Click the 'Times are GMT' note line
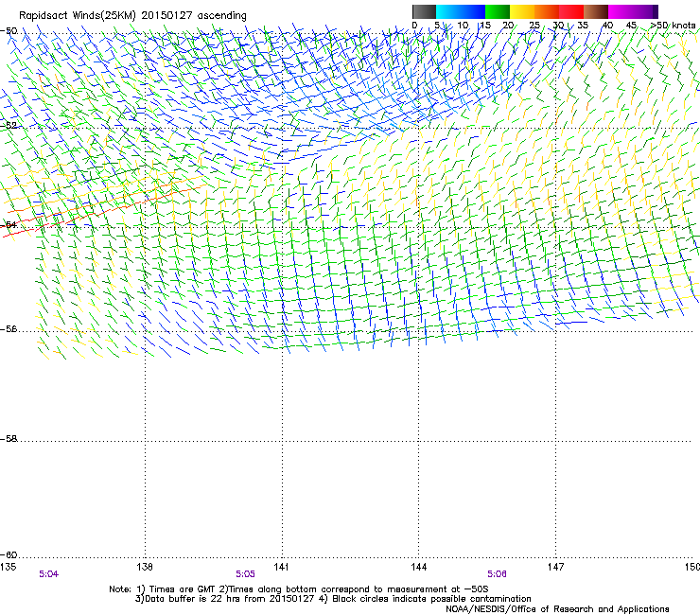 (299, 589)
